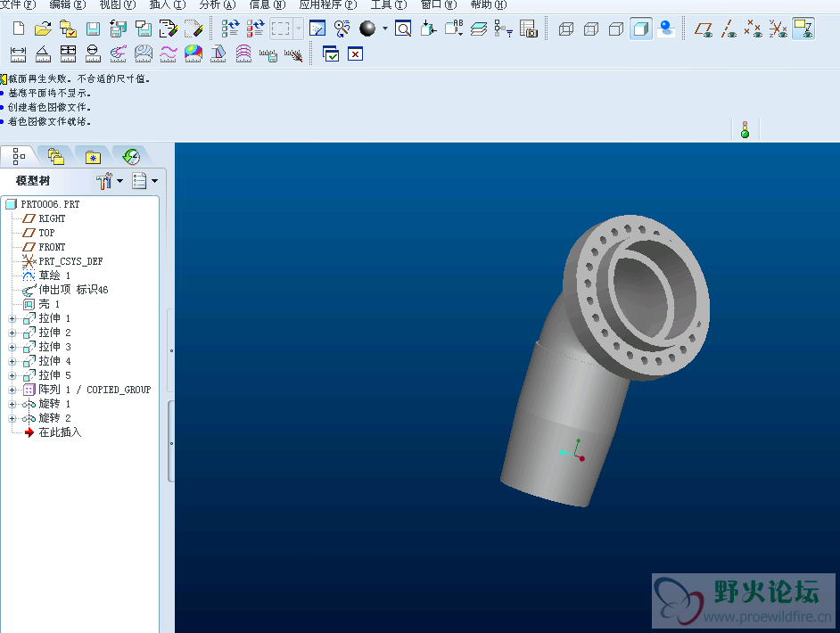Click the 在此插入 insert-here marker

coord(53,432)
